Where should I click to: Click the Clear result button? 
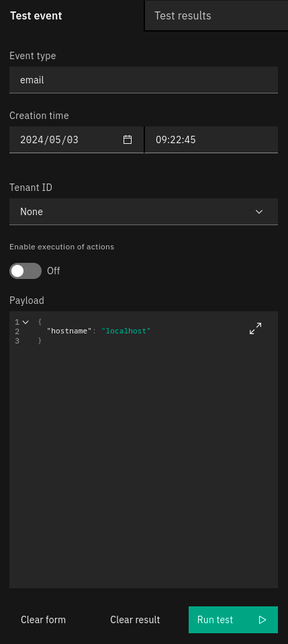[x=135, y=620]
